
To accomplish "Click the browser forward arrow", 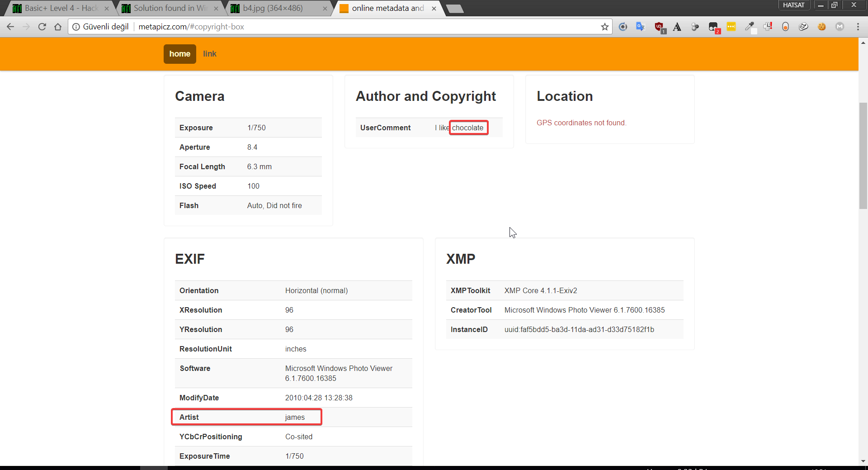I will coord(26,27).
